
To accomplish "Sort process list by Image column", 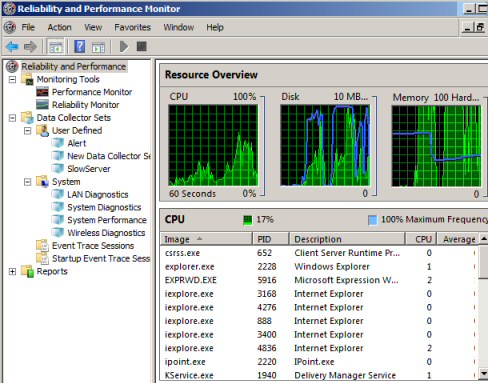I will click(x=206, y=239).
